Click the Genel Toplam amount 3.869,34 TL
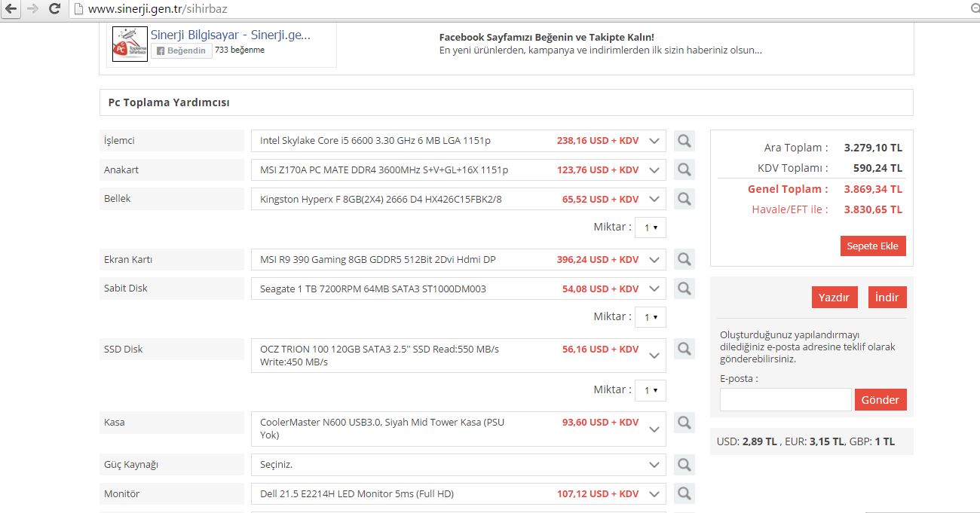Image resolution: width=980 pixels, height=513 pixels. [x=873, y=189]
